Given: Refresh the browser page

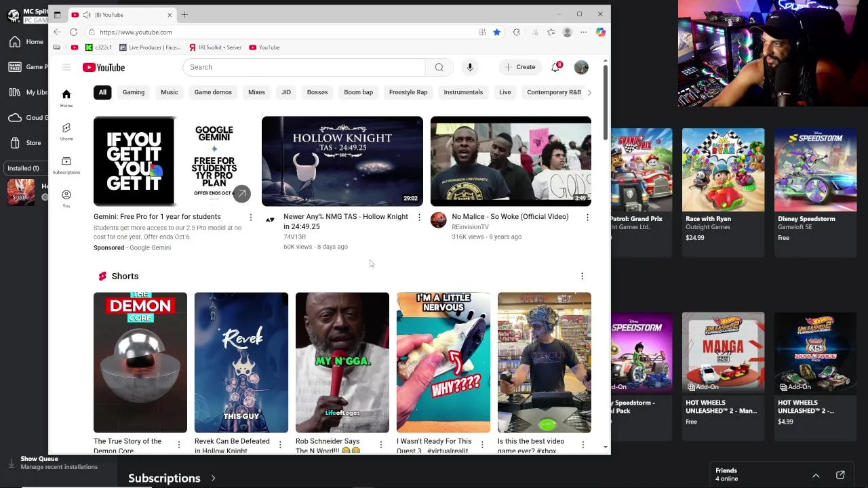Looking at the screenshot, I should [x=73, y=32].
